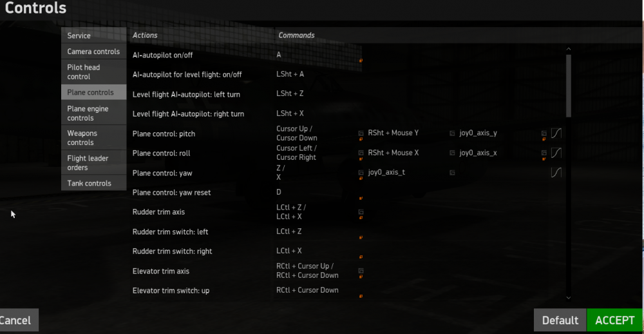The height and width of the screenshot is (334, 644).
Task: Click the scroll up arrow of commands list
Action: click(x=568, y=48)
